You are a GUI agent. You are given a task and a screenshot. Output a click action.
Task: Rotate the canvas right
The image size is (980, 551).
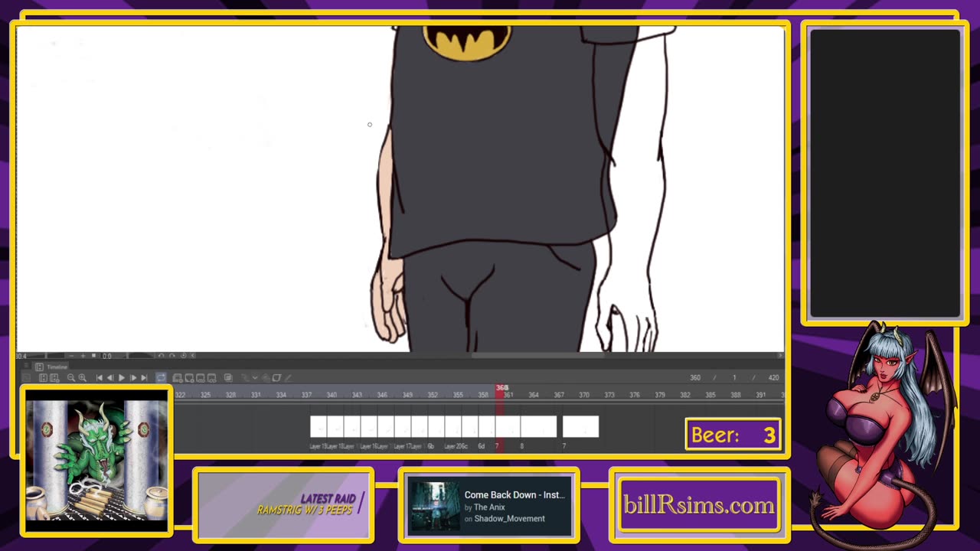coord(171,356)
